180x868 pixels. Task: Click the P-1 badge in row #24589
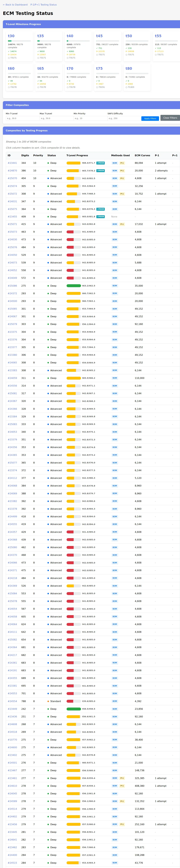[x=122, y=801]
